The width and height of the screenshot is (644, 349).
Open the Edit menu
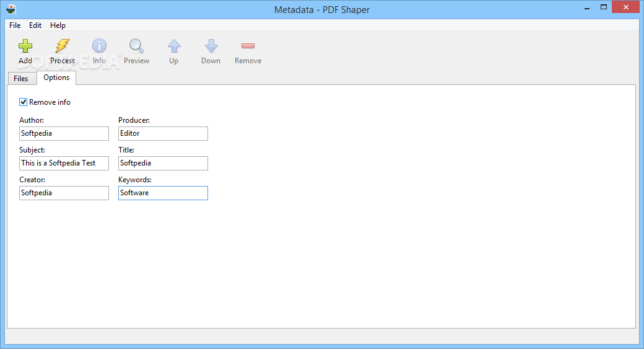pos(35,25)
